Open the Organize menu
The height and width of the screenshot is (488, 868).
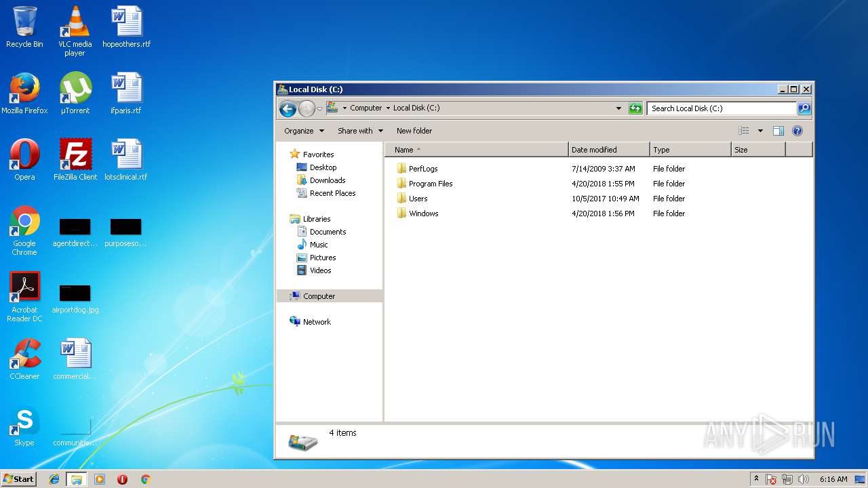point(304,131)
